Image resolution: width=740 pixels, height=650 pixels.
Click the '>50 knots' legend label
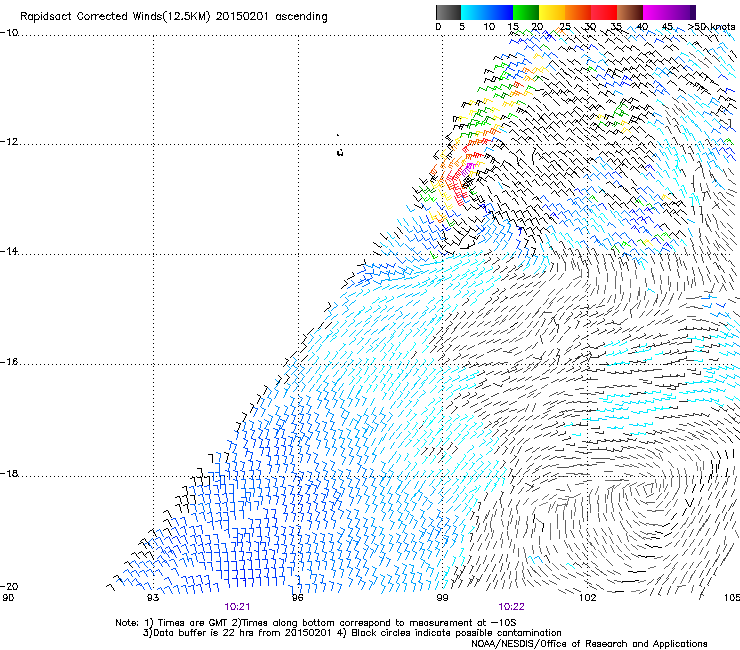click(711, 27)
